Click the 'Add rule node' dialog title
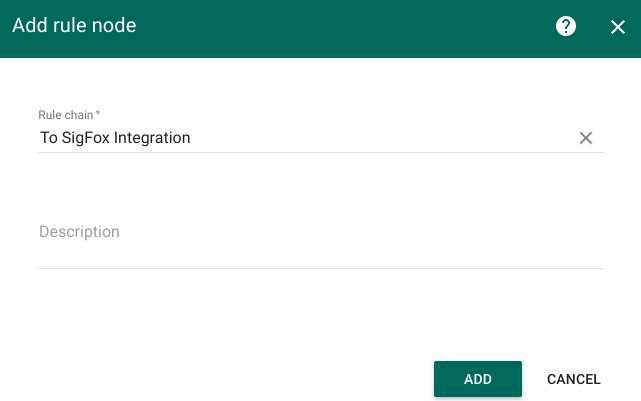This screenshot has height=401, width=641. (x=74, y=25)
